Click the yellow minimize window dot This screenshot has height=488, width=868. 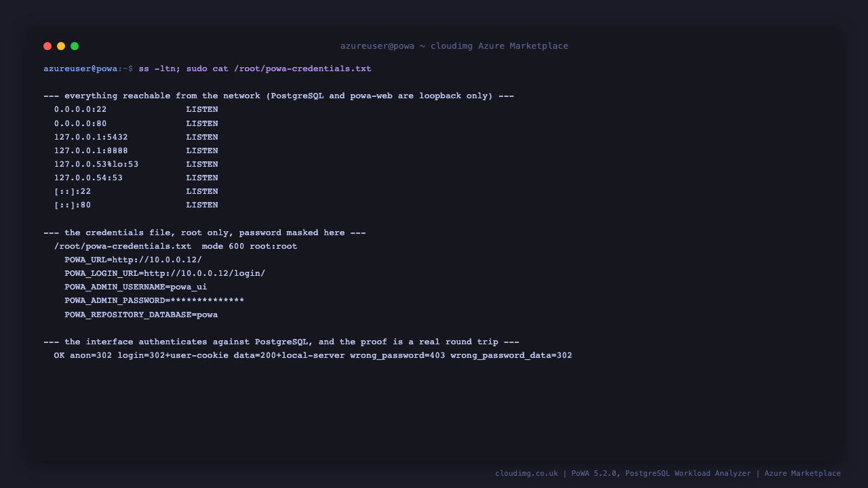pyautogui.click(x=61, y=46)
